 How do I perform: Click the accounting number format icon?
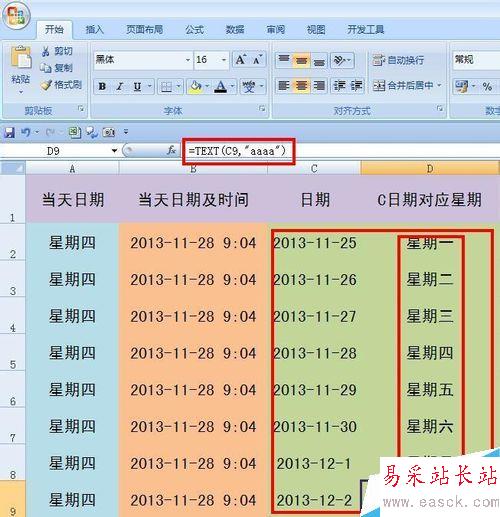(462, 87)
